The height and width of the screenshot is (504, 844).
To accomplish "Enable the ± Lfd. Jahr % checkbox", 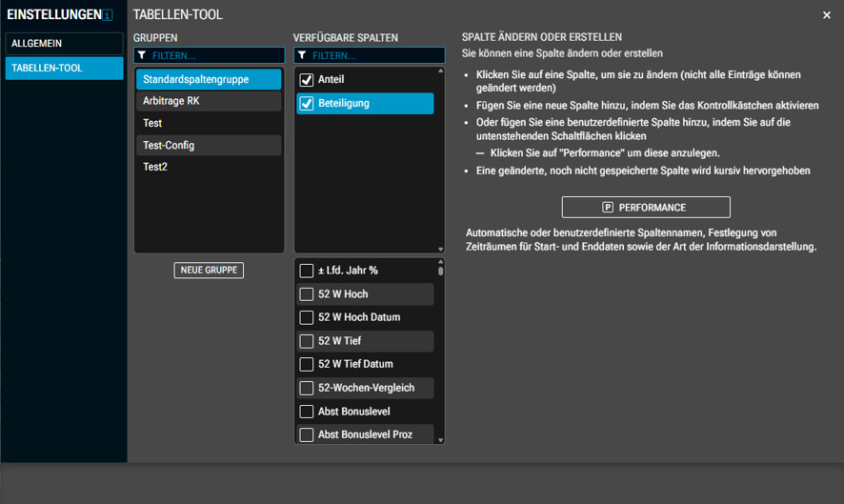I will click(307, 271).
